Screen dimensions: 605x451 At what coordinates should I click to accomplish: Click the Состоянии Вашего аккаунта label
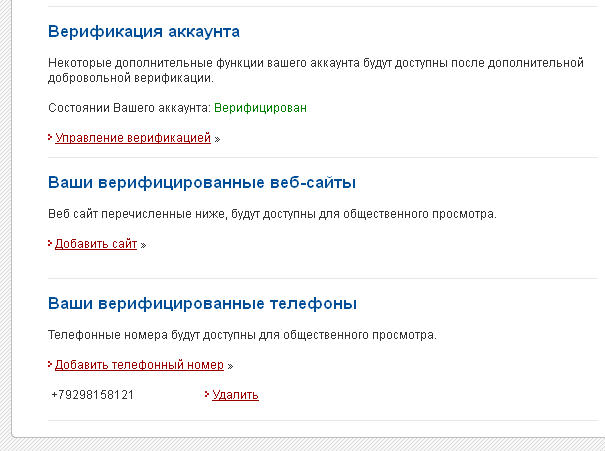(x=129, y=108)
